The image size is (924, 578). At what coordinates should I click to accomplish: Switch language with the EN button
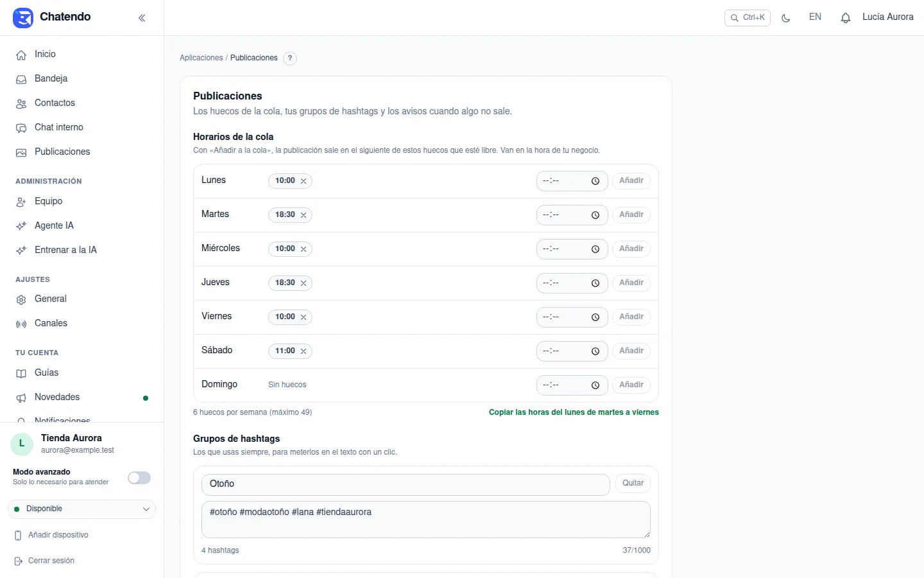tap(815, 17)
